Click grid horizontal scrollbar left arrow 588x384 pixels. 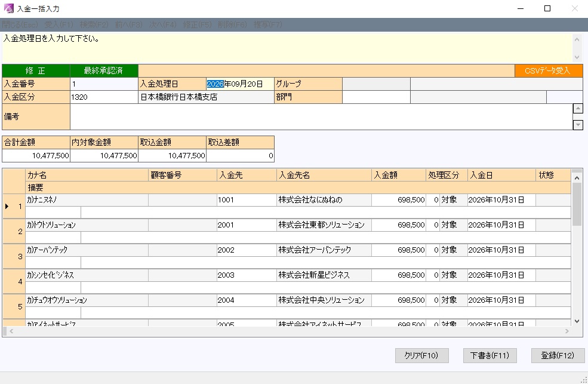tap(11, 331)
